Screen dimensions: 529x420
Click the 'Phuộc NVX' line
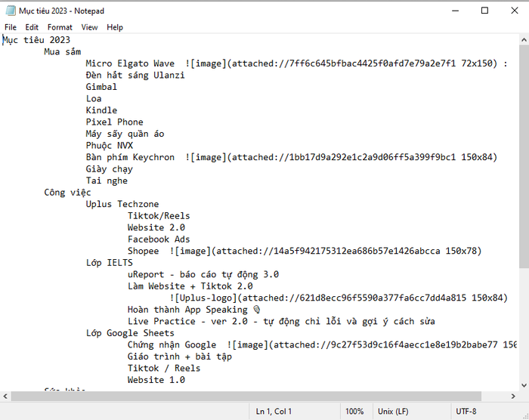pos(110,145)
